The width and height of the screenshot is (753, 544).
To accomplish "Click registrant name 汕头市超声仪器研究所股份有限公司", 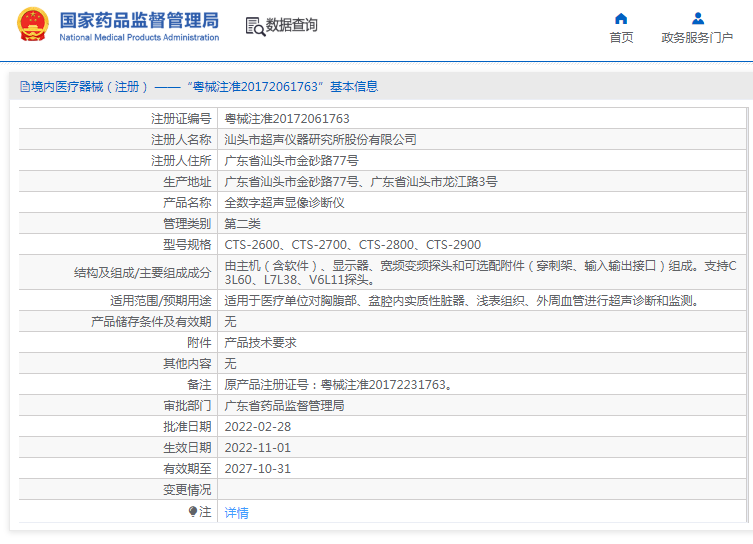I will (x=320, y=140).
